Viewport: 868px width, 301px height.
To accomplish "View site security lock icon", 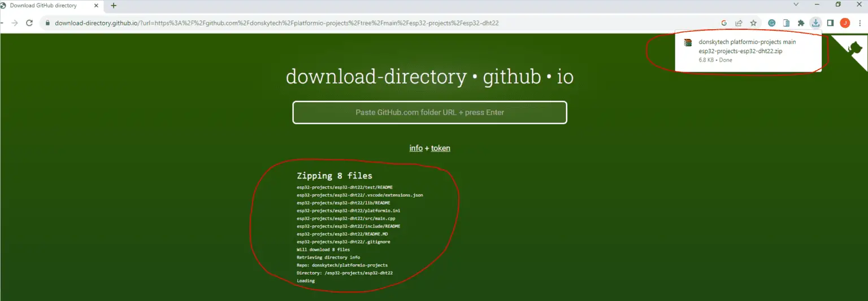I will 47,23.
